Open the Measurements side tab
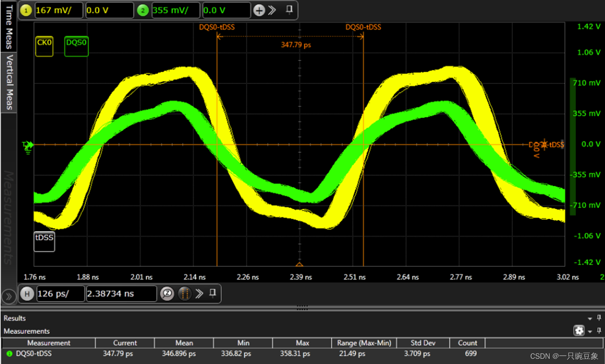This screenshot has height=364, width=605. tap(9, 218)
